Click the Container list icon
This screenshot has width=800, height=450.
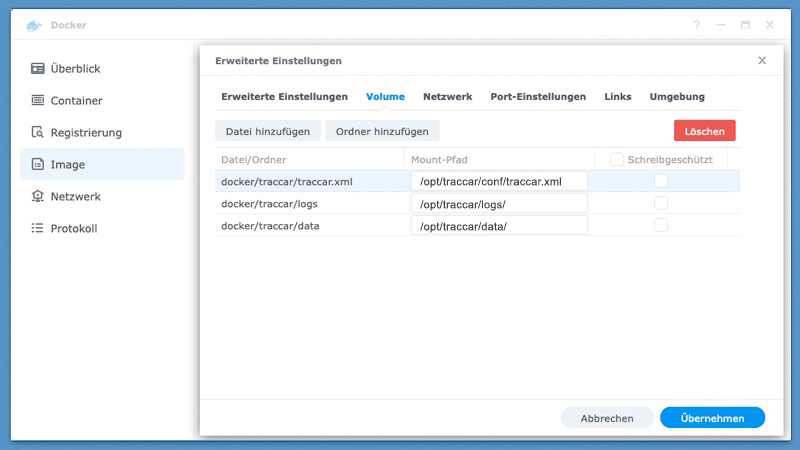[x=38, y=101]
